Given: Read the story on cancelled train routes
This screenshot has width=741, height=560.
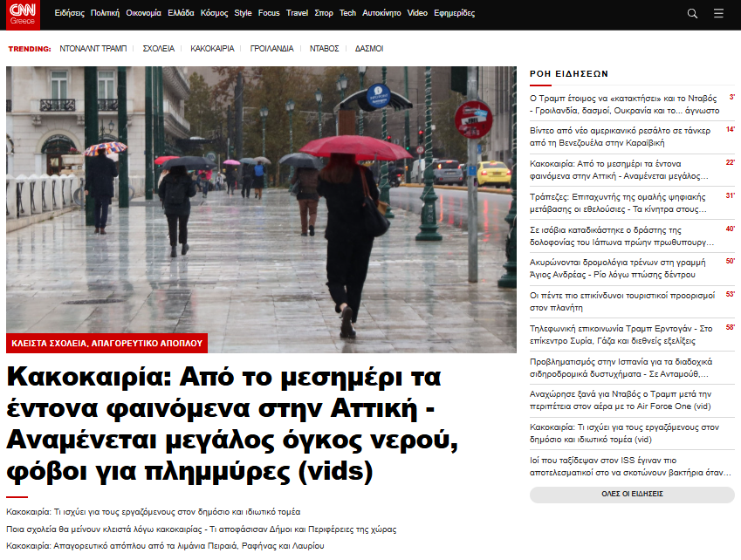Looking at the screenshot, I should click(621, 267).
